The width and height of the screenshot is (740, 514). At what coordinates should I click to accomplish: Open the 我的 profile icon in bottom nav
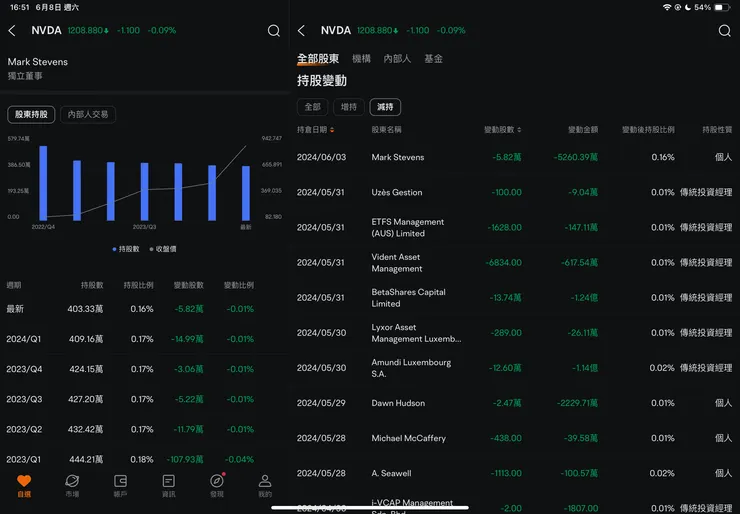point(265,486)
